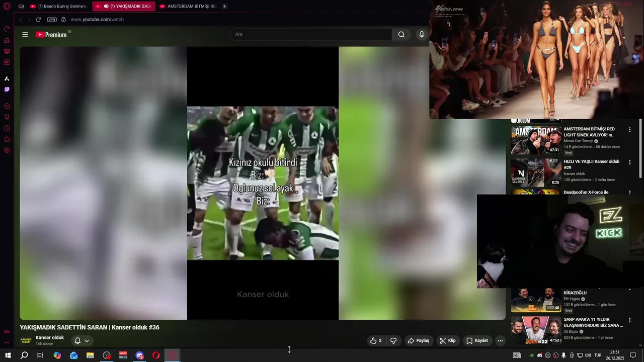Viewport: 644px width, 362px height.
Task: Switch to the Beach Bunny Swimwear tab
Action: tap(59, 6)
